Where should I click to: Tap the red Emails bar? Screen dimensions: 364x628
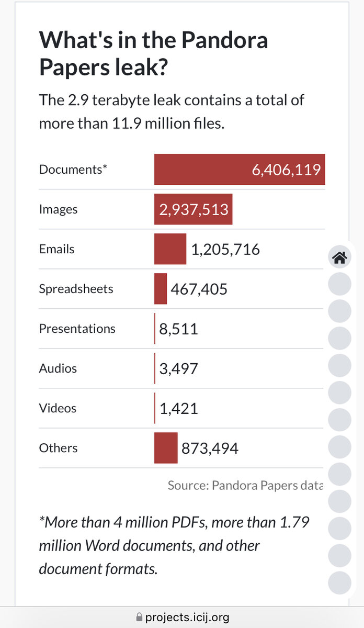pos(170,249)
